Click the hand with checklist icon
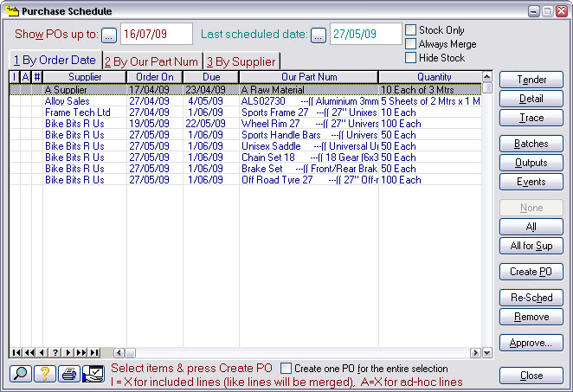Viewport: 573px width, 392px height. [93, 375]
